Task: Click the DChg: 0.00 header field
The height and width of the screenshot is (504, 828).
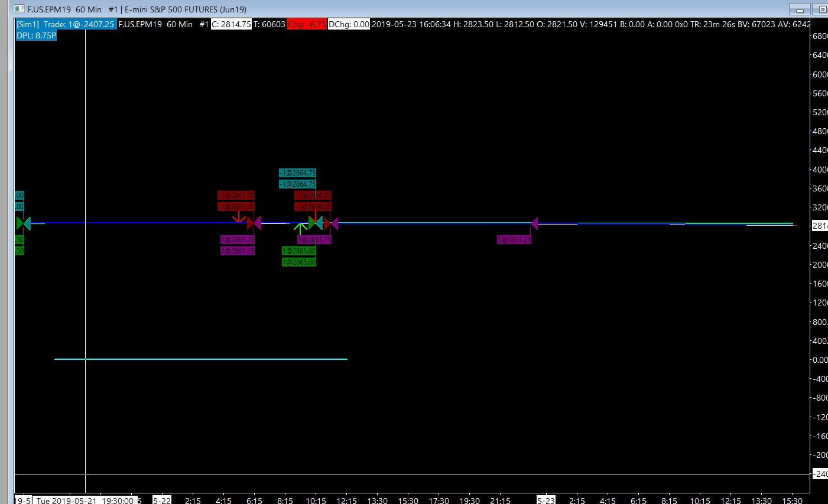Action: point(349,24)
